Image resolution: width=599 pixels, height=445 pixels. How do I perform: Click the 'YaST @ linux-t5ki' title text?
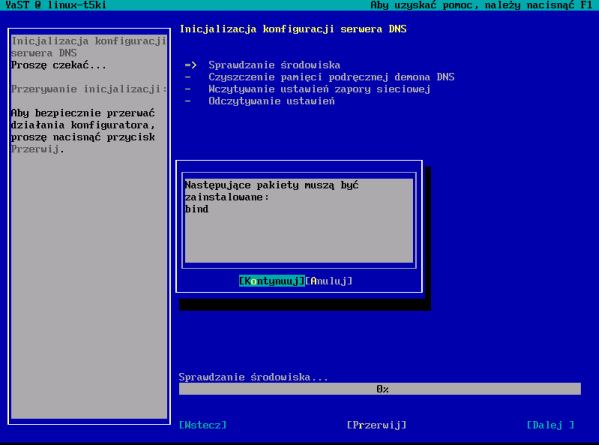point(56,5)
